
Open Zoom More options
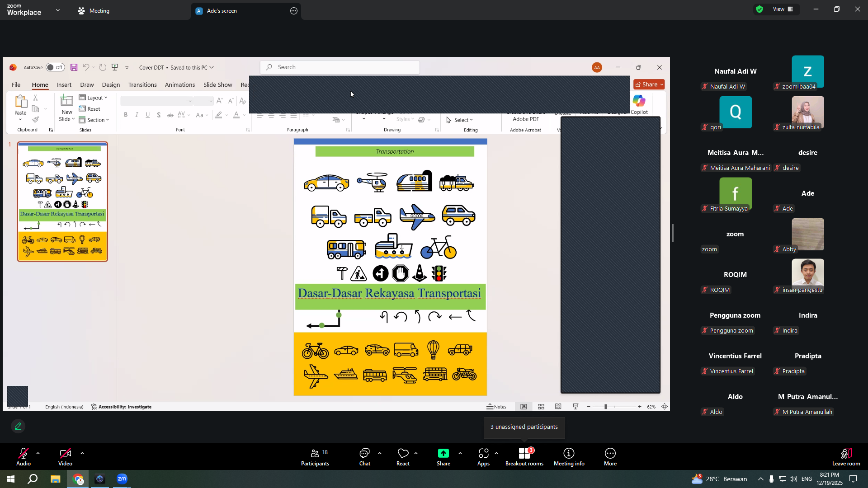[x=610, y=457]
